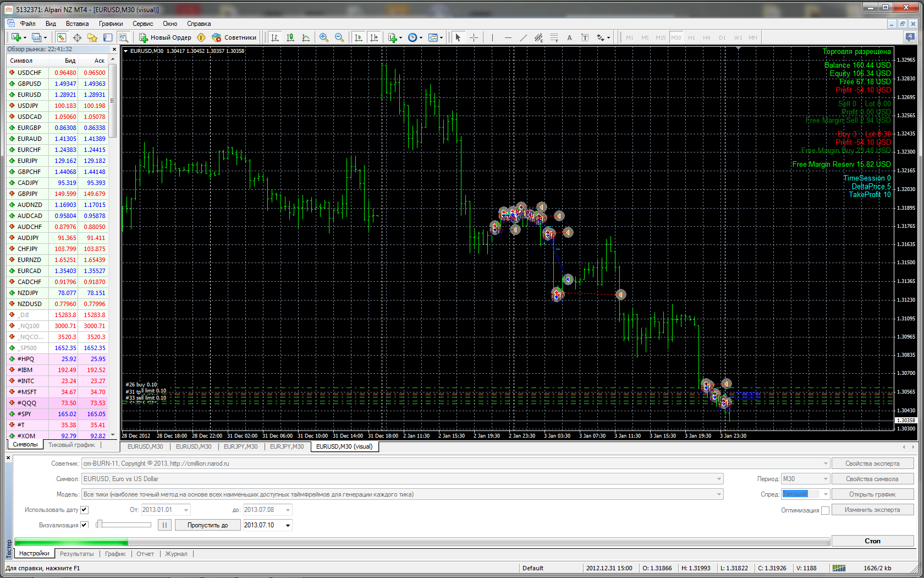
Task: Click the zoom in magnifier icon
Action: pos(324,37)
